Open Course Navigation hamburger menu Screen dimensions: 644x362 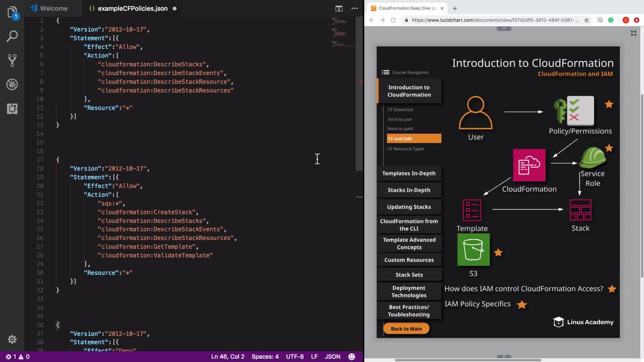pyautogui.click(x=385, y=72)
